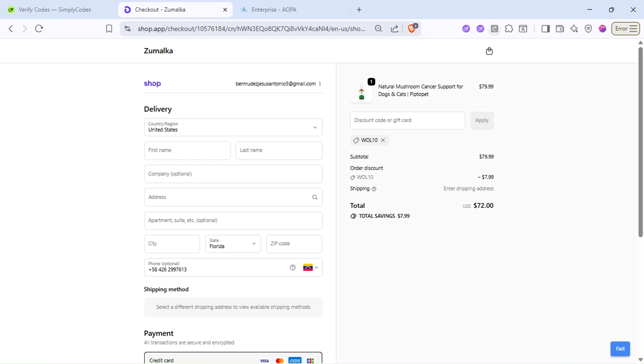Click the VPN shield icon in toolbar

point(588,29)
